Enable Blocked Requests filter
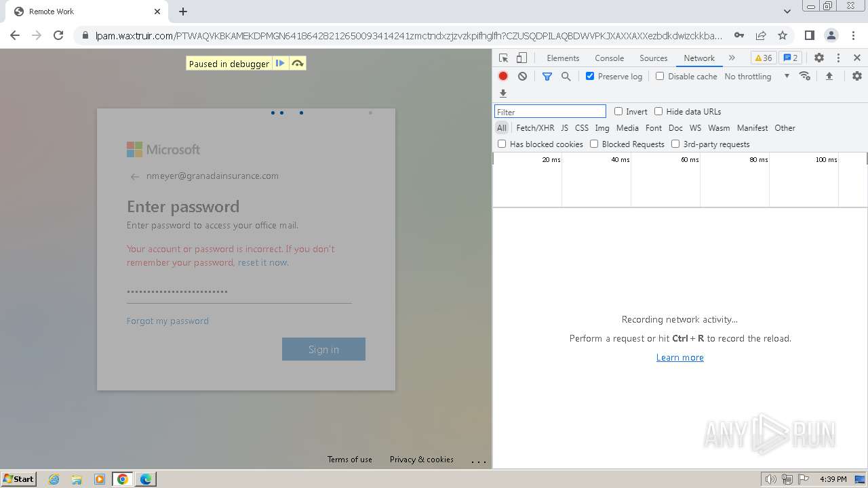The height and width of the screenshot is (488, 868). [x=594, y=144]
